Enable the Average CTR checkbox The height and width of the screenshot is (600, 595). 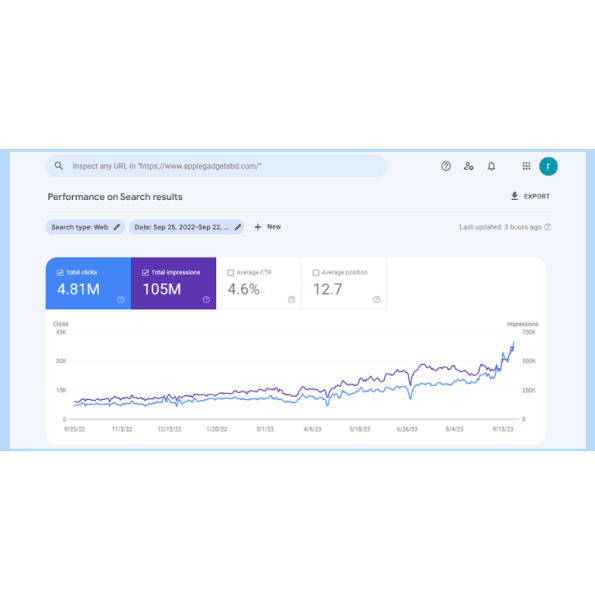pyautogui.click(x=231, y=272)
